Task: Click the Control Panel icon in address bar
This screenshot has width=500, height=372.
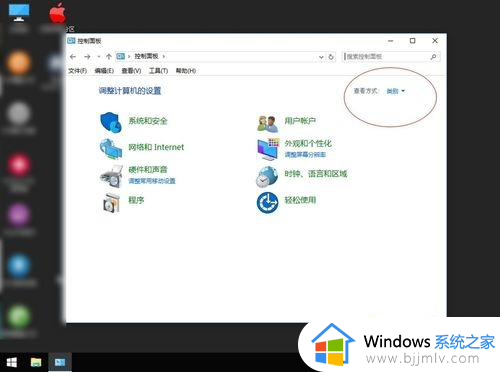Action: coord(120,56)
